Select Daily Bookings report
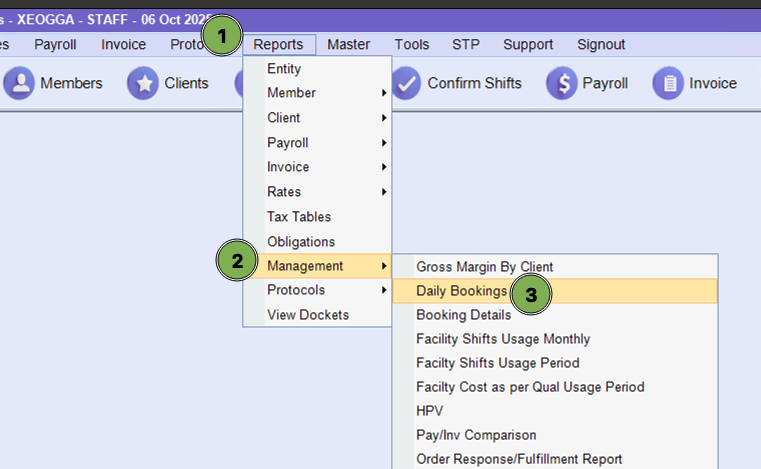 pyautogui.click(x=461, y=291)
